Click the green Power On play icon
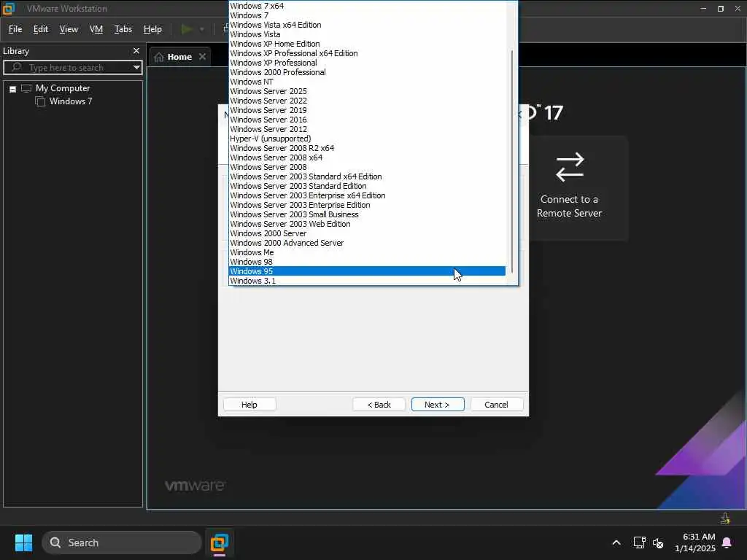747x560 pixels. tap(187, 29)
